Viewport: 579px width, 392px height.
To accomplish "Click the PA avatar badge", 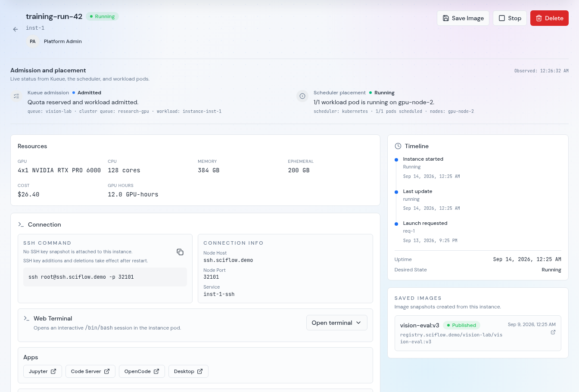I will tap(33, 41).
